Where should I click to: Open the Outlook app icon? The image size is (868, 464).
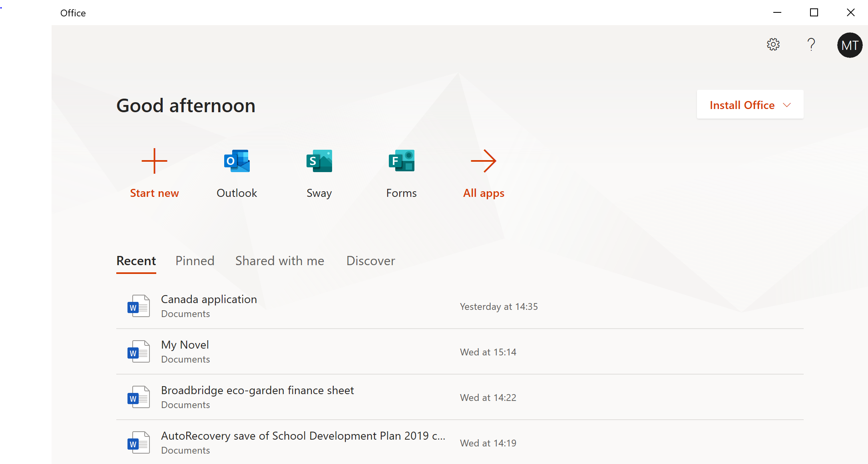[x=237, y=161]
